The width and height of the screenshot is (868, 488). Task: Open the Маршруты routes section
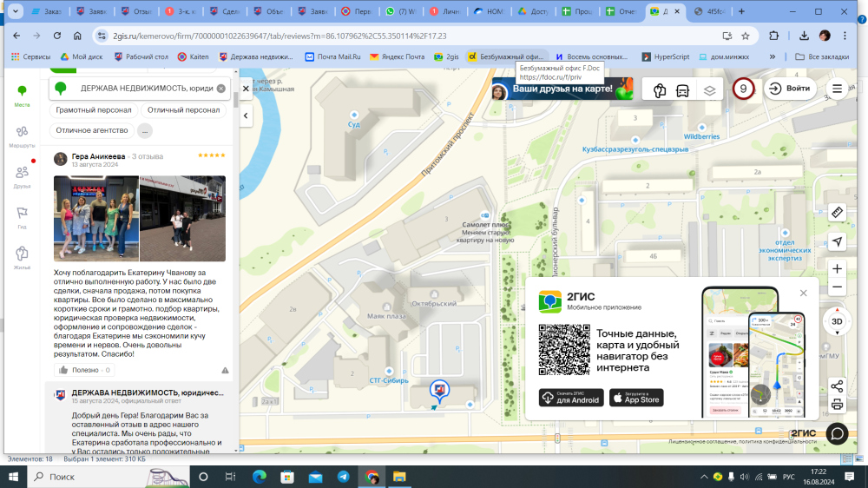22,136
